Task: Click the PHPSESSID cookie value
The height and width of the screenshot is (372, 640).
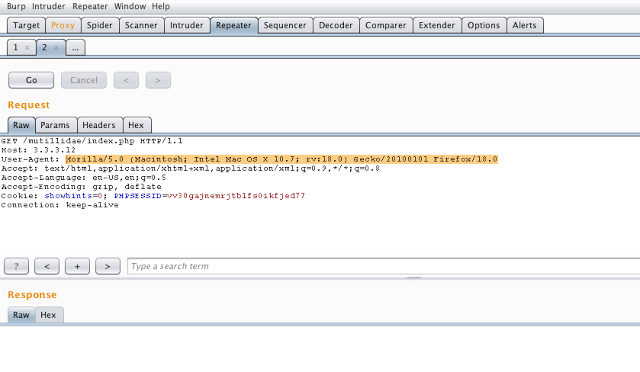Action: pos(236,196)
